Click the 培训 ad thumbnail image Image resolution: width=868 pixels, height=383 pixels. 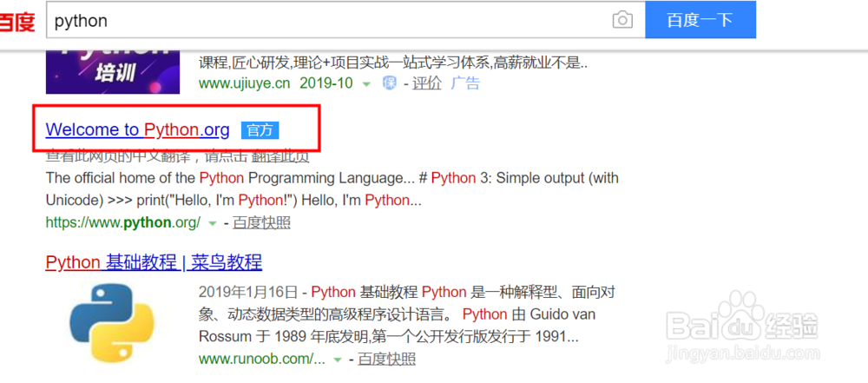[113, 72]
